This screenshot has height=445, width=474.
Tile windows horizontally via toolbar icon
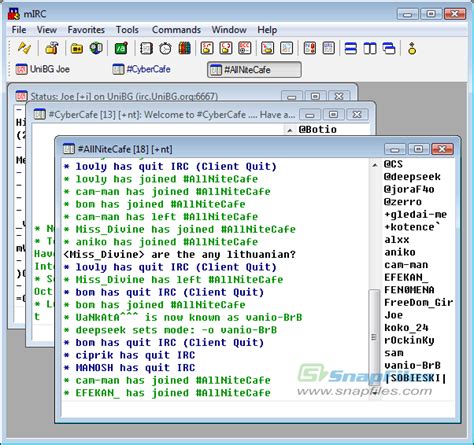pos(350,49)
